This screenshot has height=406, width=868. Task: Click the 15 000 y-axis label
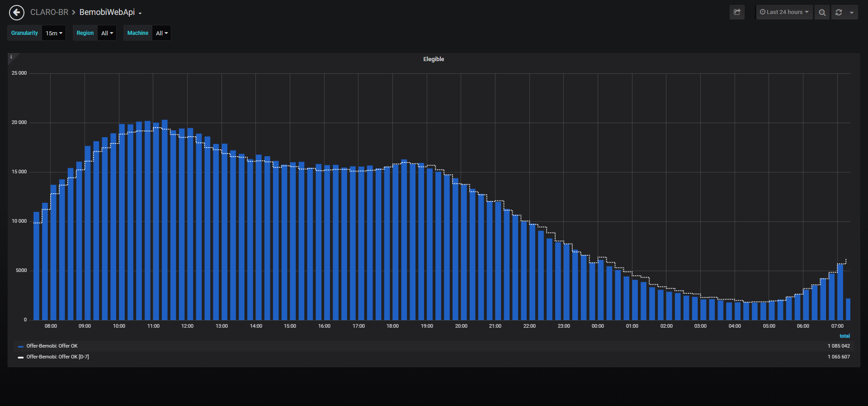coord(19,172)
